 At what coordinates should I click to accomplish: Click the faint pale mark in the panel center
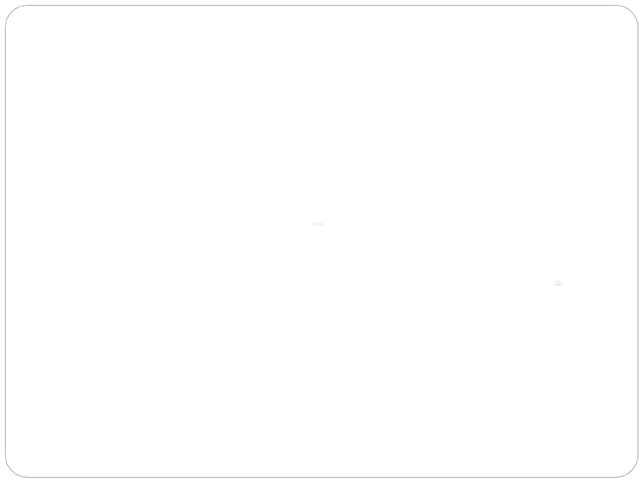click(318, 224)
